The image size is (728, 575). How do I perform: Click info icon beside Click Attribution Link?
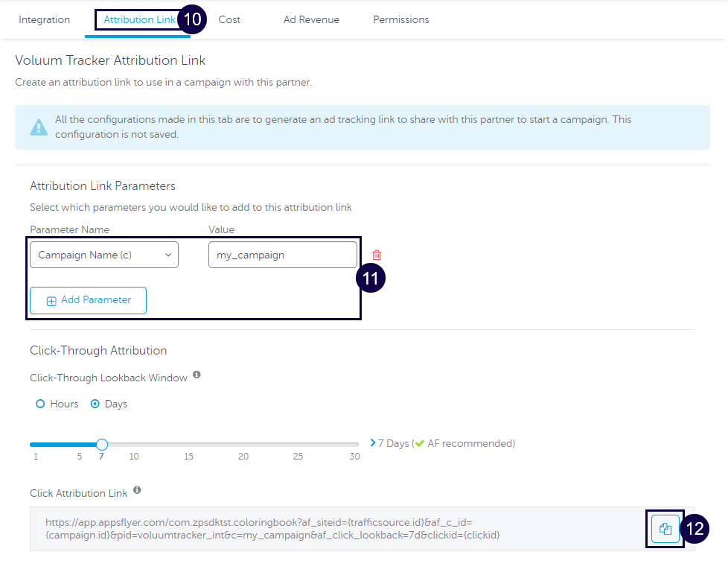pyautogui.click(x=137, y=491)
